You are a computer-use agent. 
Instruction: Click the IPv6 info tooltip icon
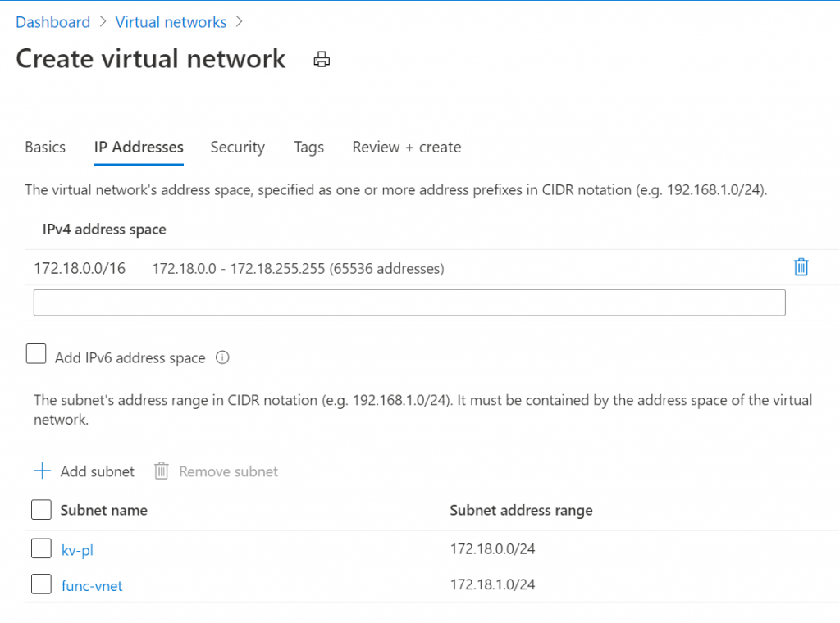[221, 357]
